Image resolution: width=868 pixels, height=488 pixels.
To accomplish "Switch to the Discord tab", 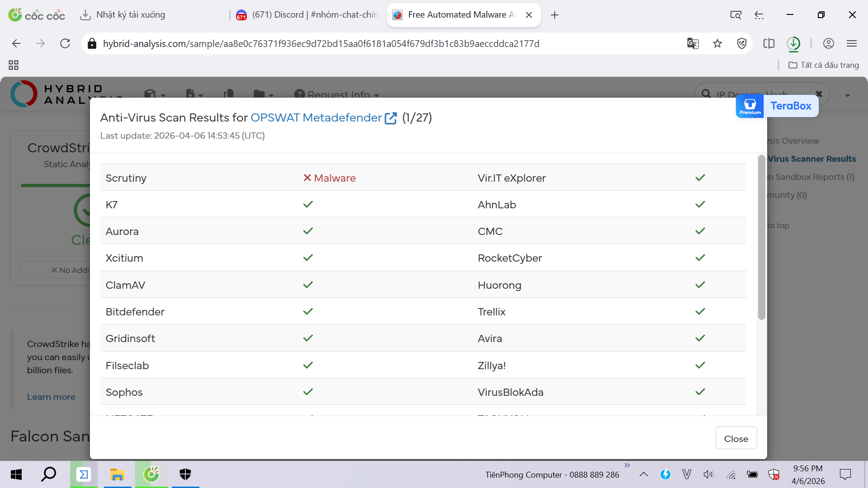I will pos(307,15).
